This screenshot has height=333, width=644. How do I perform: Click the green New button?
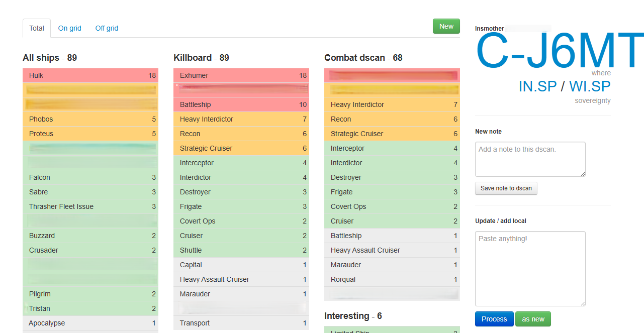tap(446, 26)
